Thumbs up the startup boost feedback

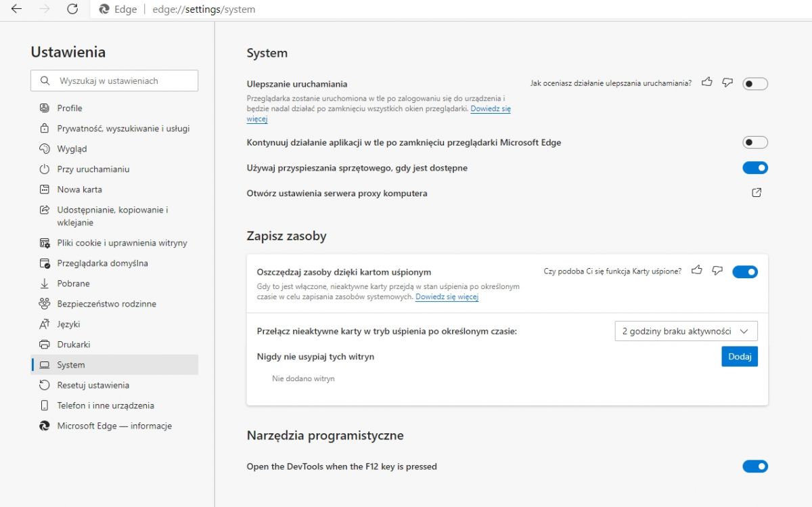tap(707, 83)
